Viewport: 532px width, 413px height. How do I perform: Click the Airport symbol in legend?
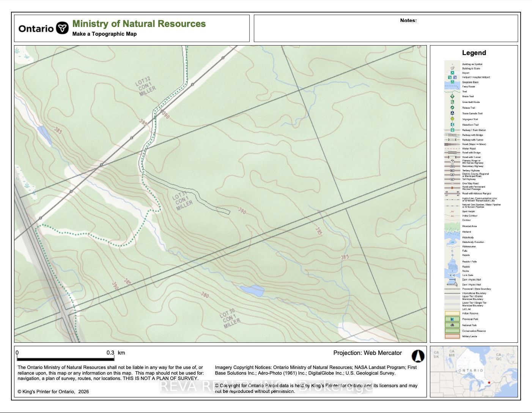click(452, 73)
